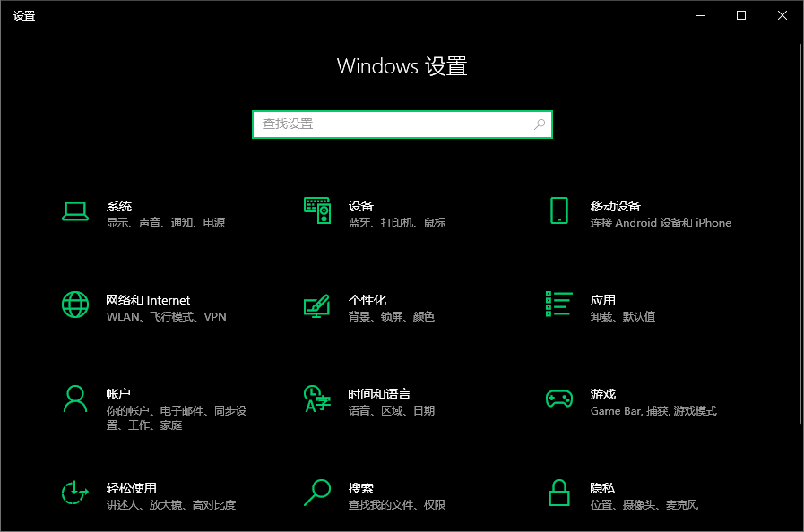Viewport: 804px width, 532px height.
Task: Close the 设置 window
Action: click(x=782, y=15)
